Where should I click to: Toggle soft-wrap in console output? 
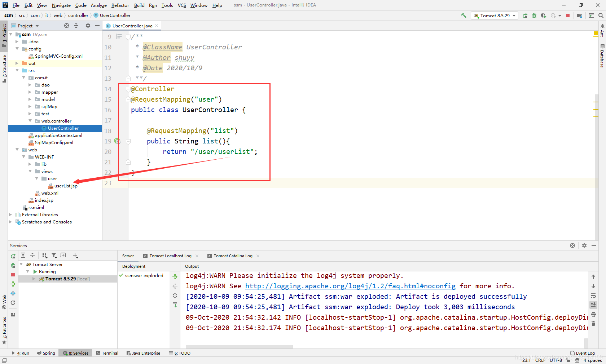[593, 296]
